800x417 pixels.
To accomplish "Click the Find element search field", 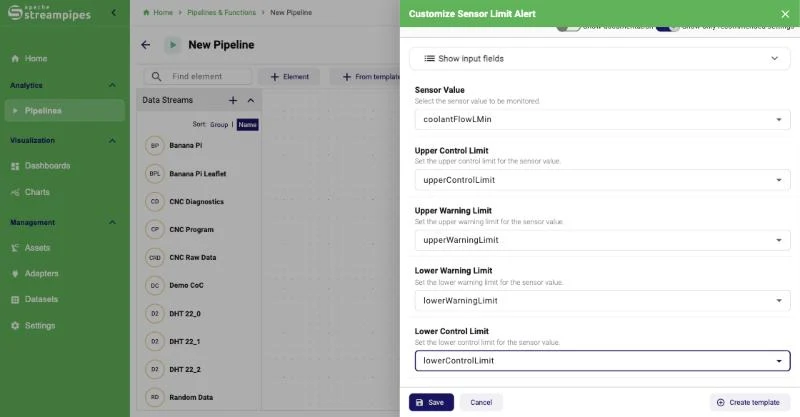I will [x=197, y=77].
